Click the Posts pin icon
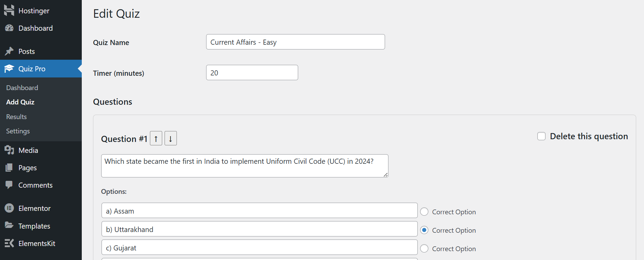The height and width of the screenshot is (260, 644). tap(9, 51)
